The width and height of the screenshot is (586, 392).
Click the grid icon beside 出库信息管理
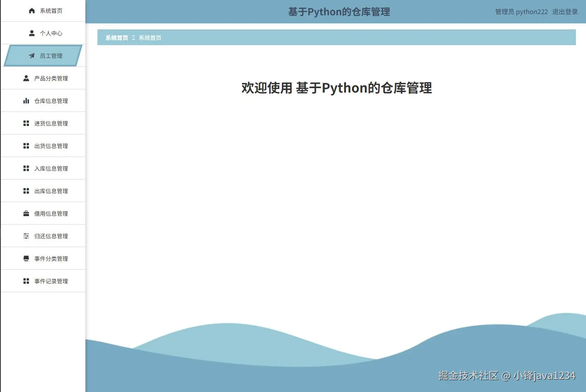coord(26,191)
